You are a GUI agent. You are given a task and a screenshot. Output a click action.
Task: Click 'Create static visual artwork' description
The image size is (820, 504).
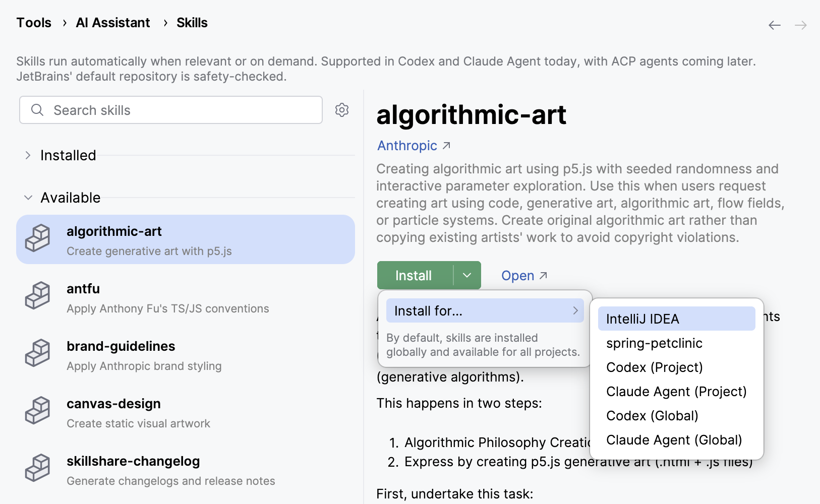[x=139, y=423]
